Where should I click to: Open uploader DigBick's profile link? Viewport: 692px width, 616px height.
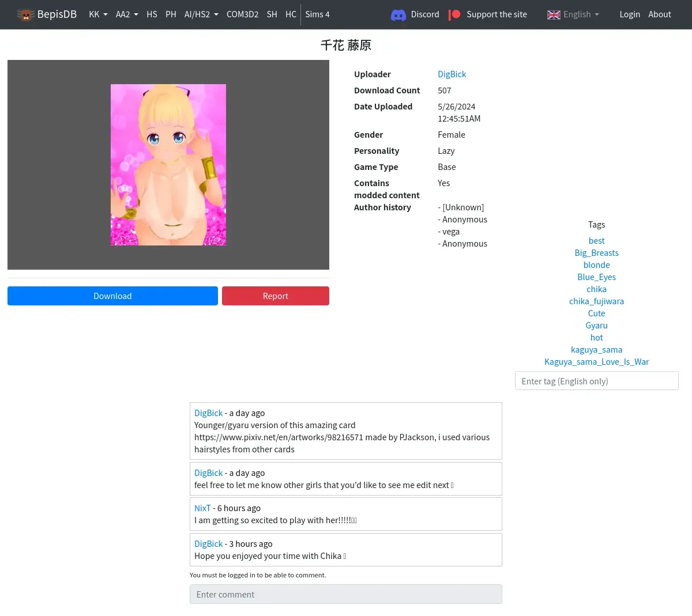pos(452,74)
